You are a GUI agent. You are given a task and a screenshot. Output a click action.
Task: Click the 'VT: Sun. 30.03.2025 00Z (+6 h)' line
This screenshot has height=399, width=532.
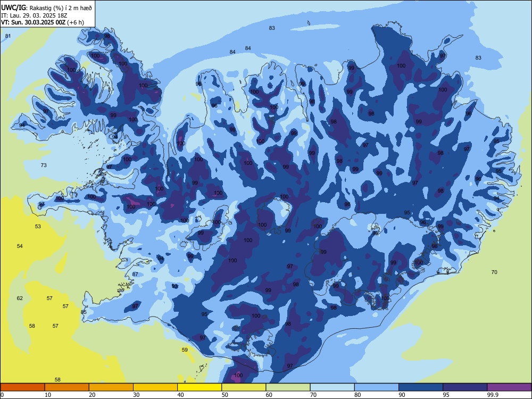tap(43, 22)
